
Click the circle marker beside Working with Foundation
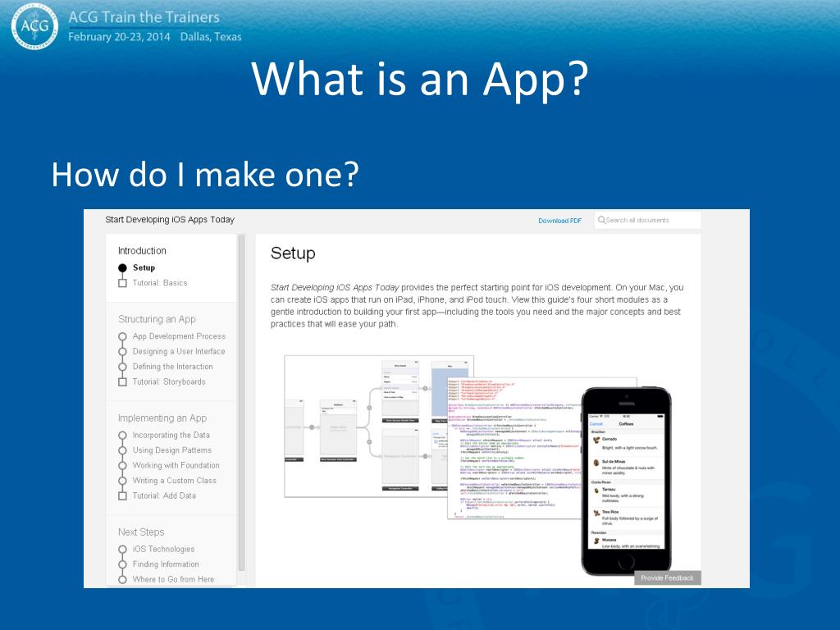click(123, 466)
